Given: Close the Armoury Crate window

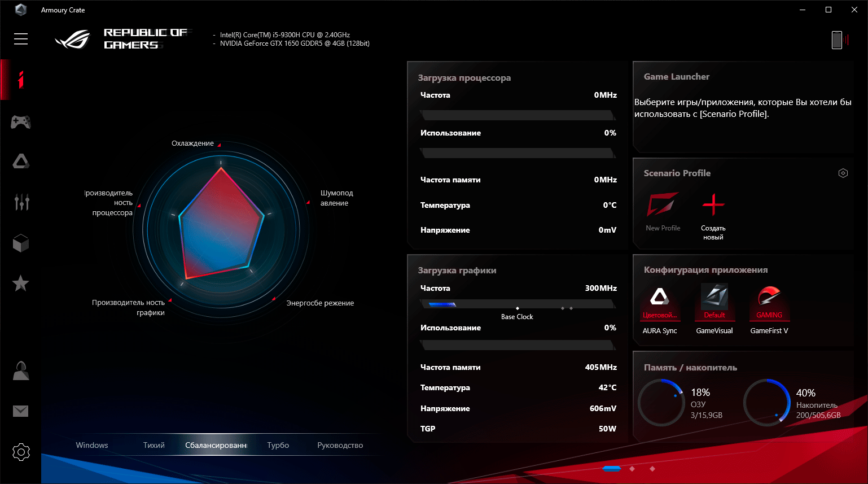Looking at the screenshot, I should (854, 10).
